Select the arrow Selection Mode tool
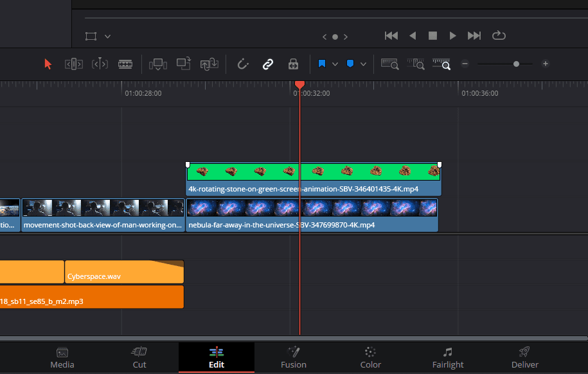This screenshot has width=588, height=374. click(48, 64)
